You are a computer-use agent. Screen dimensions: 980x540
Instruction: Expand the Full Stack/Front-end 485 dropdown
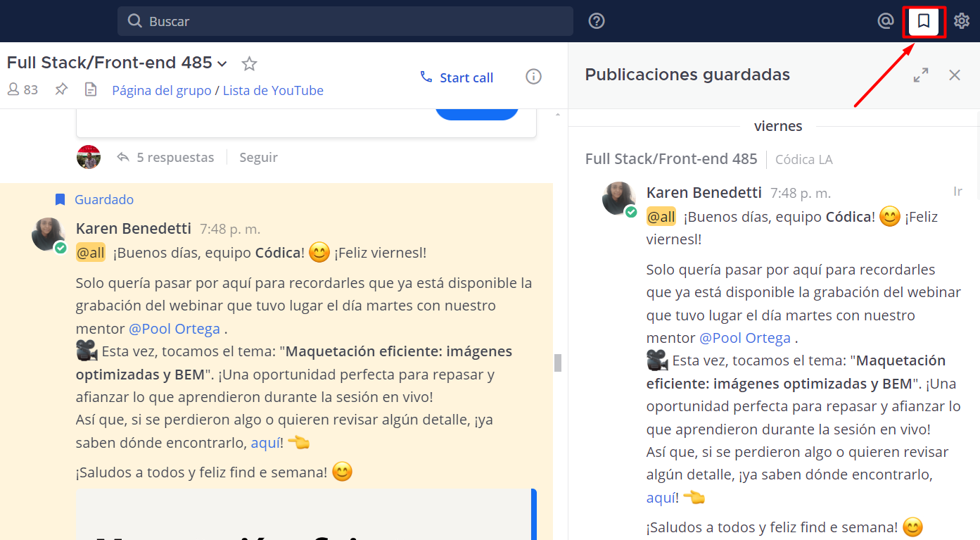click(x=222, y=63)
